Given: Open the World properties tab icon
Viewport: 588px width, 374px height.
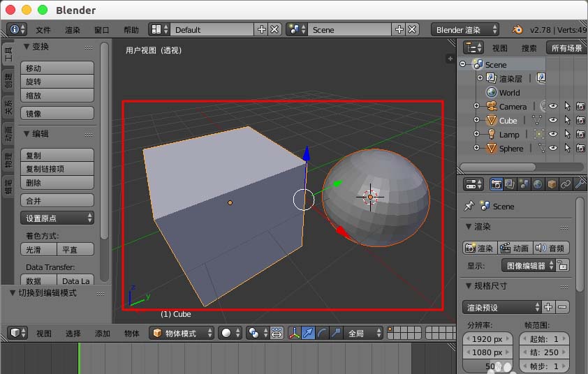Looking at the screenshot, I should (538, 184).
